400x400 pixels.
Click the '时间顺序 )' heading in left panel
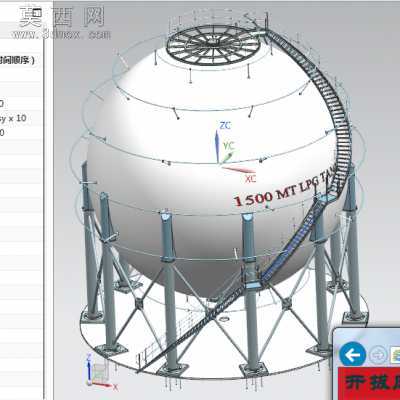coord(17,61)
